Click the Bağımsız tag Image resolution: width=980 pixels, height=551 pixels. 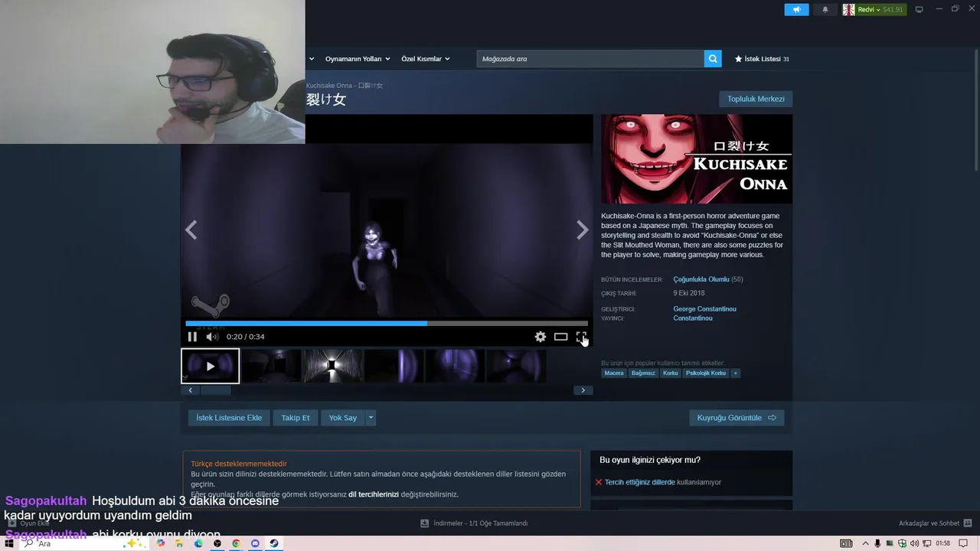pyautogui.click(x=643, y=373)
